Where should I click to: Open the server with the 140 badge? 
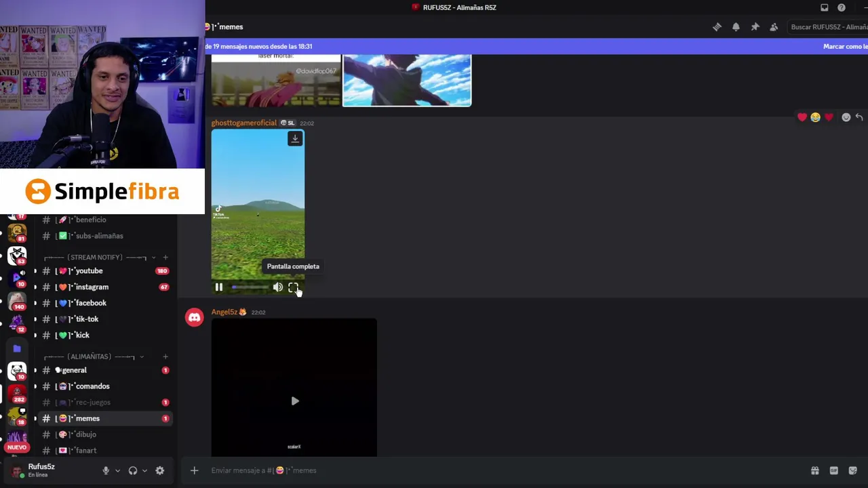click(x=17, y=300)
